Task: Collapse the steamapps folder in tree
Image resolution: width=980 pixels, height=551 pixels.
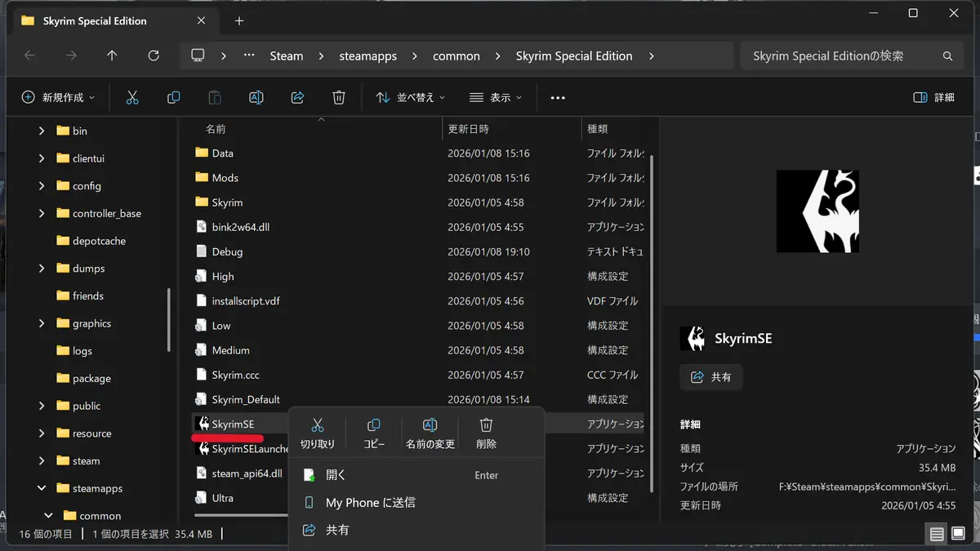Action: click(42, 488)
